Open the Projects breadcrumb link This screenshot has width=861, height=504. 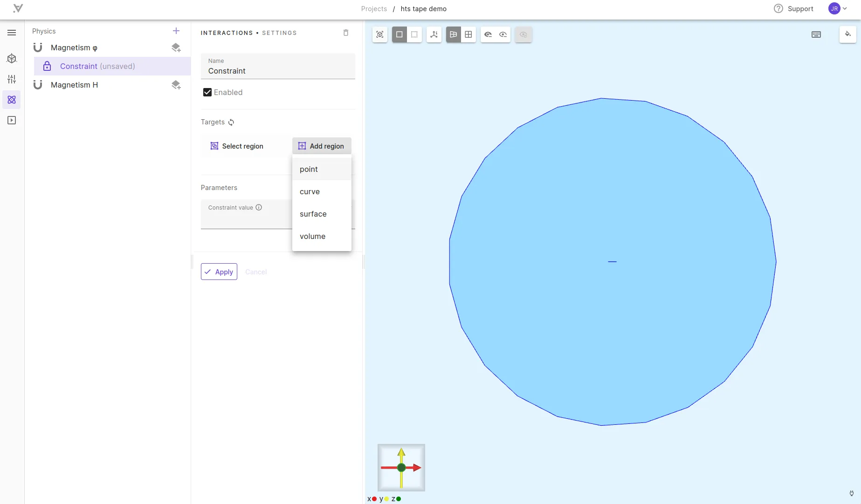click(374, 9)
